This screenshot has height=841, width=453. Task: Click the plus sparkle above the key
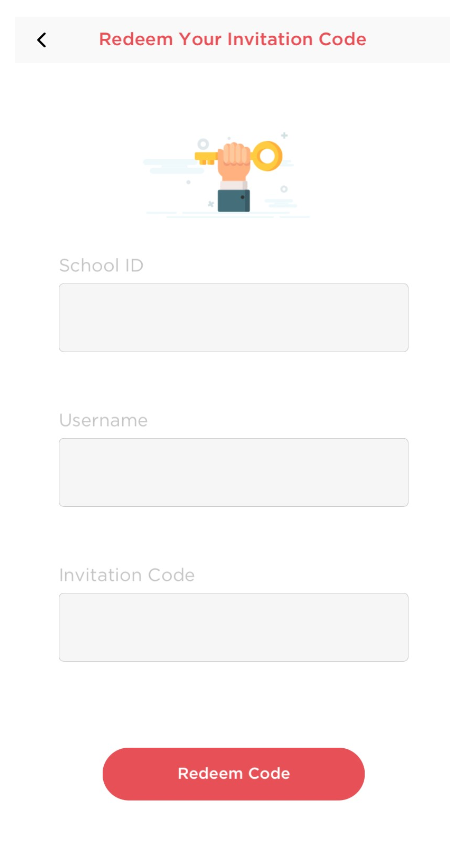pyautogui.click(x=284, y=136)
